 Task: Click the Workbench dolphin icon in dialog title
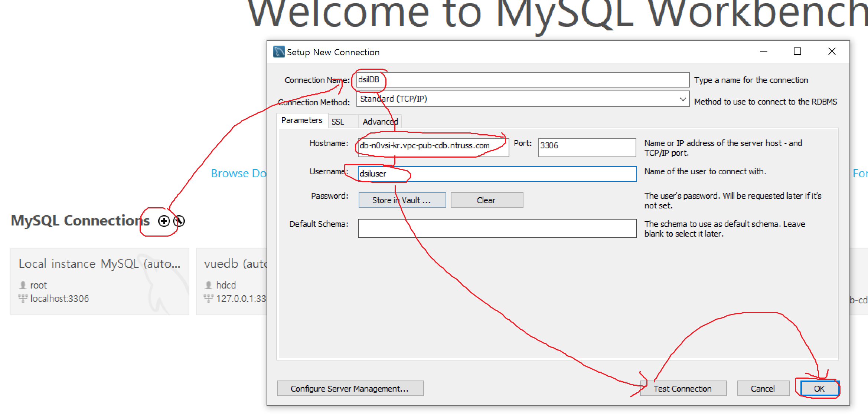click(279, 52)
